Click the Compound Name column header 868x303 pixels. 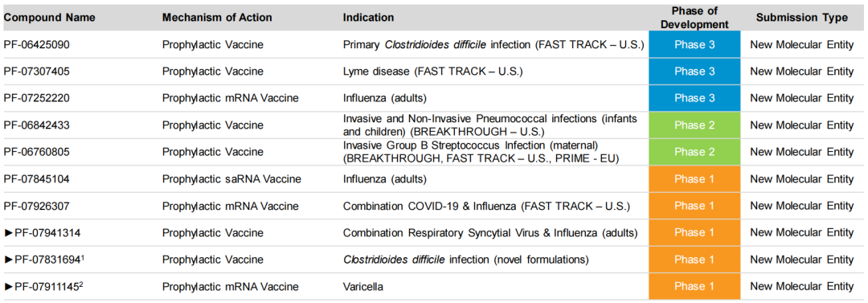49,18
